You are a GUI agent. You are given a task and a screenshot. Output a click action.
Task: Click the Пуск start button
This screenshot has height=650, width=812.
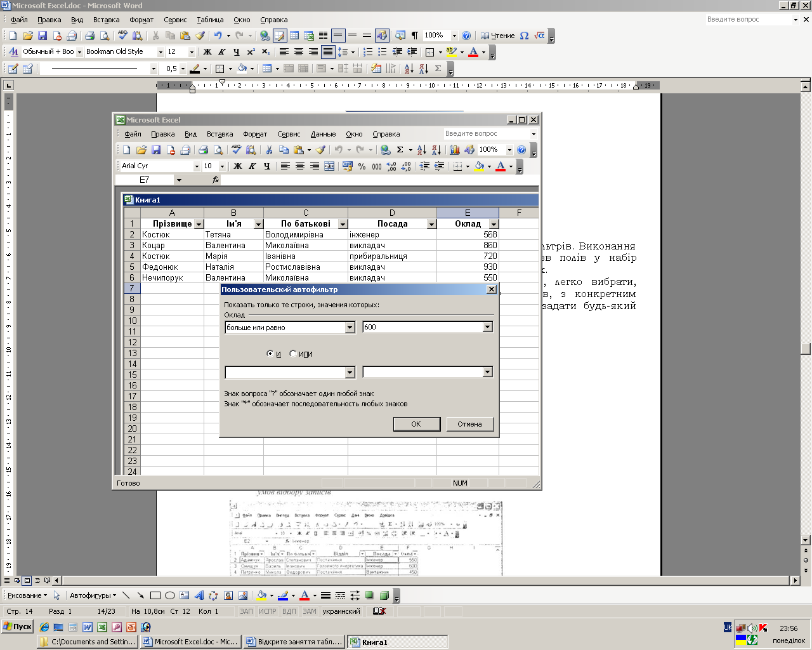pyautogui.click(x=17, y=627)
